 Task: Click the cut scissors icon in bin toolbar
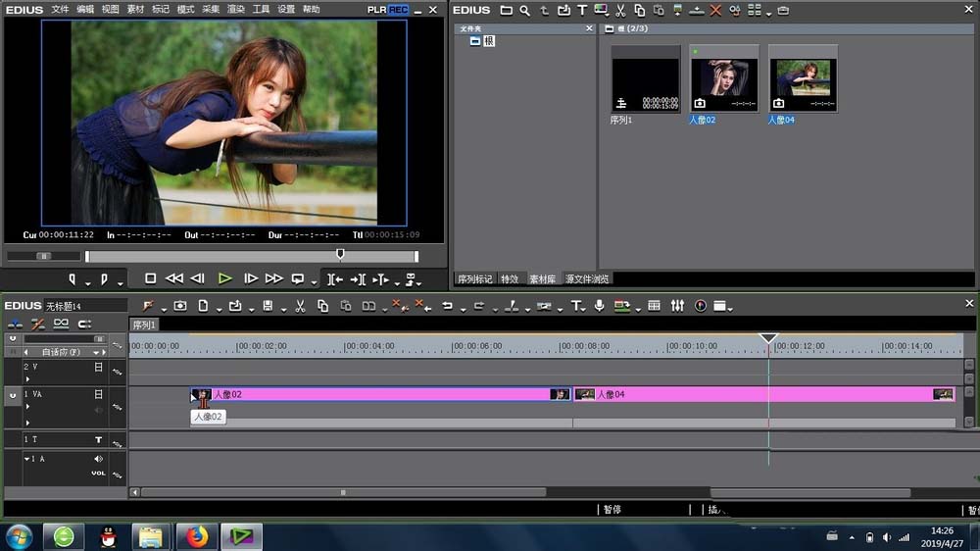click(620, 10)
